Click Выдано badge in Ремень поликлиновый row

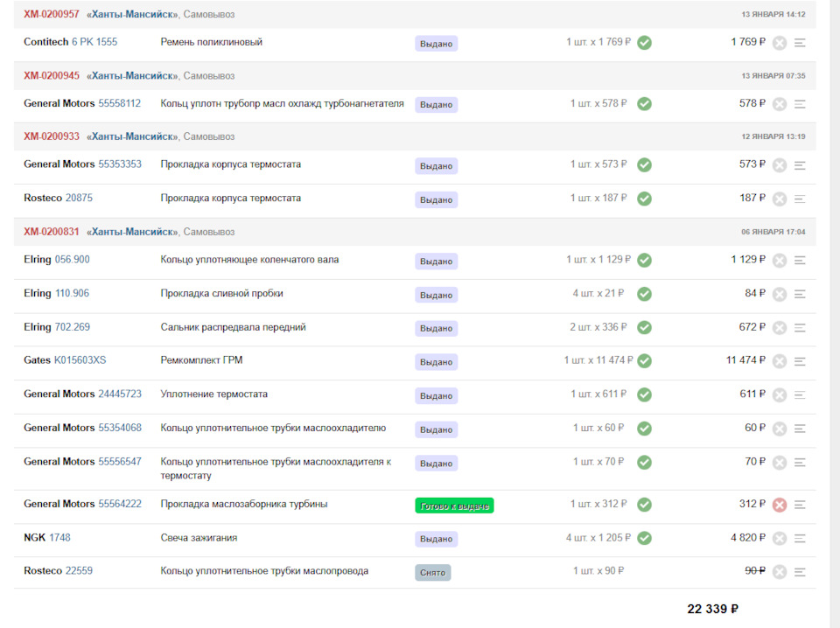tap(436, 44)
